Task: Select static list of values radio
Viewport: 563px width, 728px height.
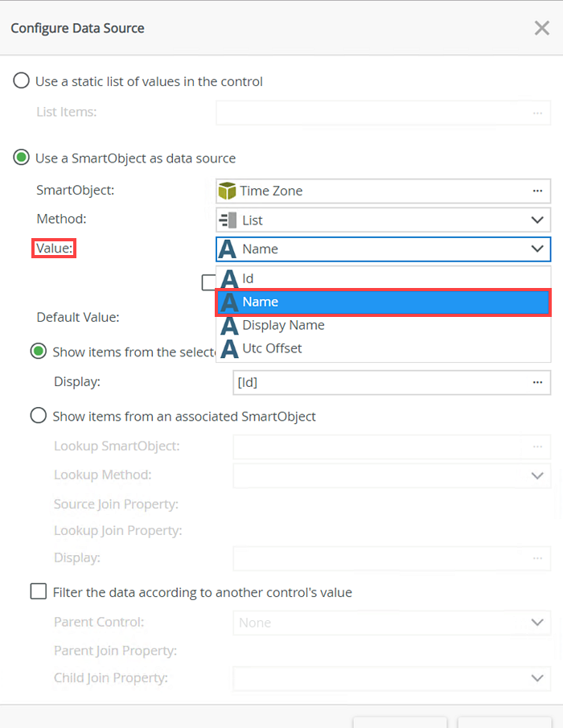Action: coord(22,81)
